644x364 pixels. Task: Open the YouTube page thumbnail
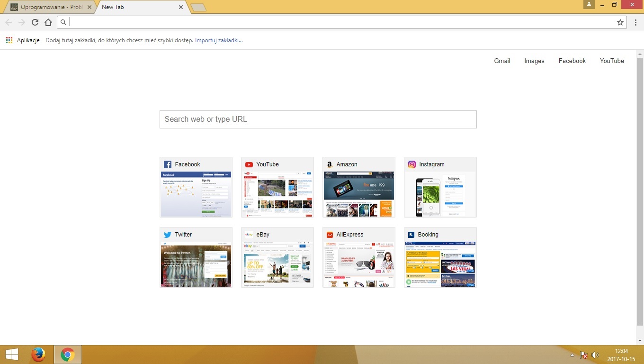[277, 194]
